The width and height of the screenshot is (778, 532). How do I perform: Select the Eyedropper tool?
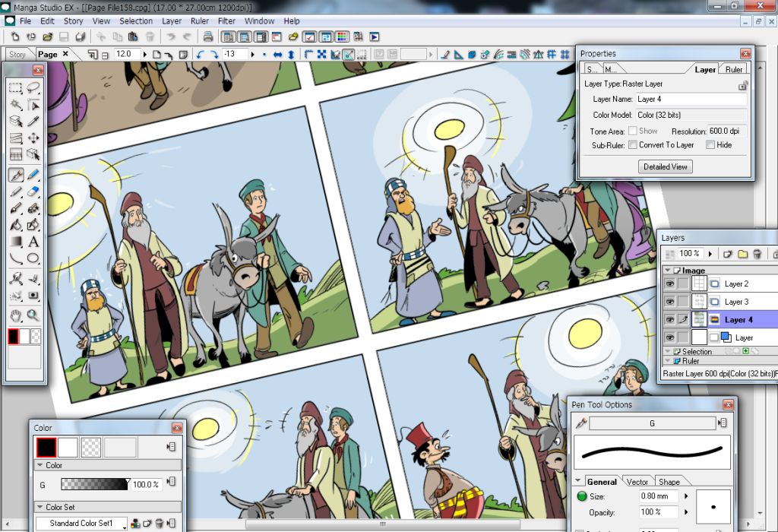pos(33,121)
